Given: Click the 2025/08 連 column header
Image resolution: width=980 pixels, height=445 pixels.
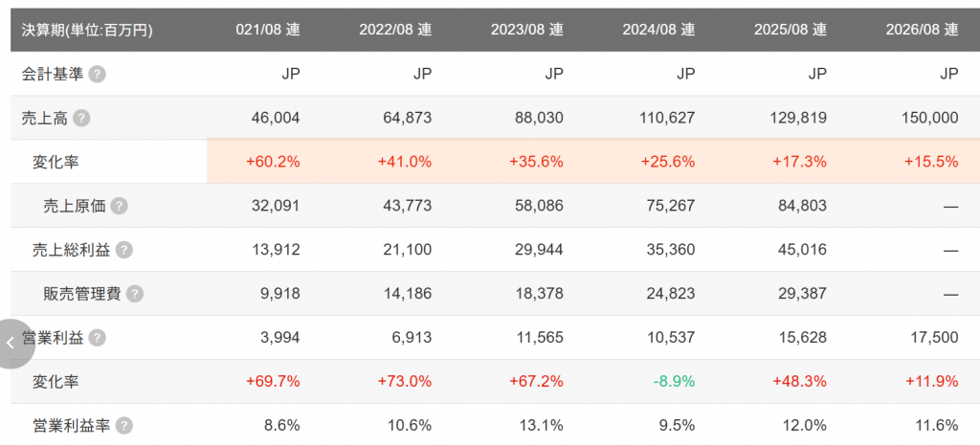Looking at the screenshot, I should [791, 30].
